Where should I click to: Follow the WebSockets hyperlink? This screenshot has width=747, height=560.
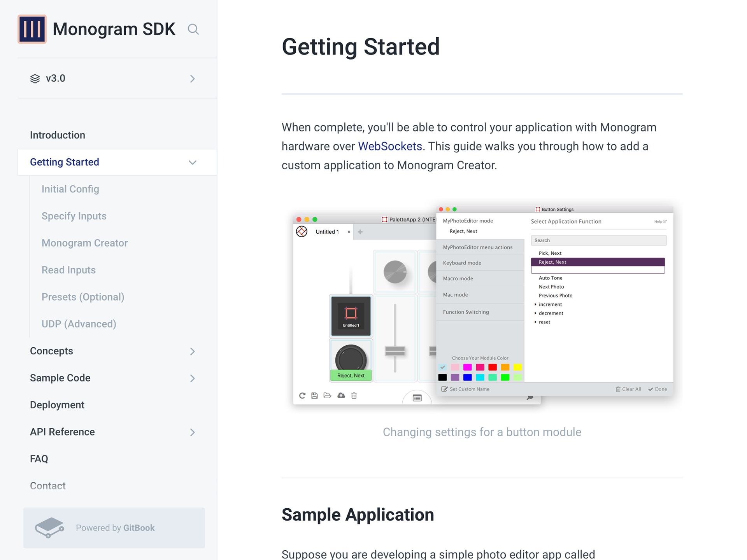[390, 146]
